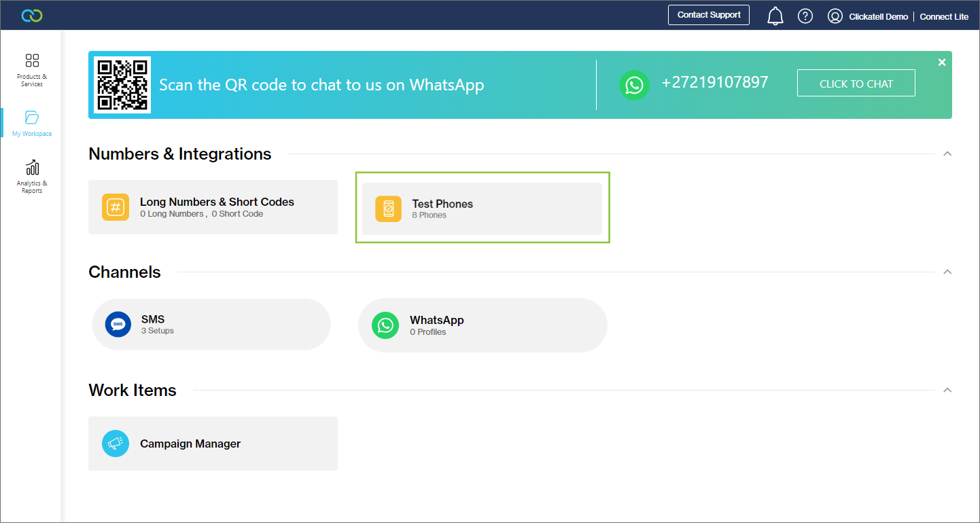Click the green WhatsApp icon in banner
Viewport: 980px width, 523px height.
(634, 85)
